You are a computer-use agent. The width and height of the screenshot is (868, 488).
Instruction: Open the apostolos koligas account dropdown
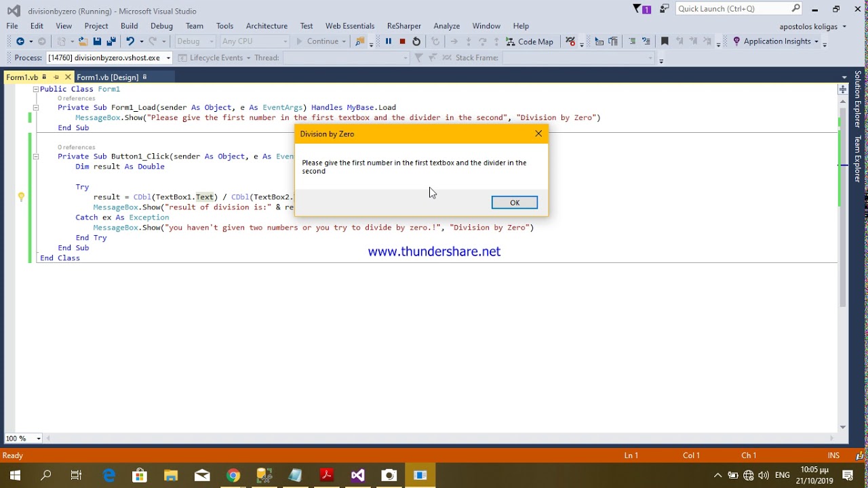coord(813,26)
